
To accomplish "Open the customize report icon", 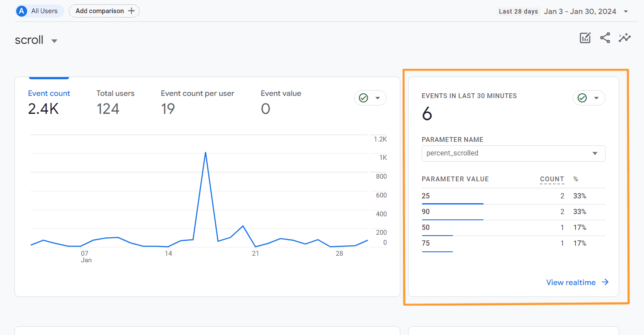I will tap(585, 38).
